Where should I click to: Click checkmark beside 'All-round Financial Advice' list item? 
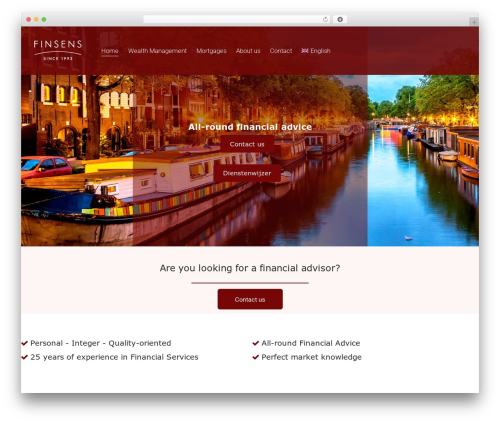[x=256, y=343]
